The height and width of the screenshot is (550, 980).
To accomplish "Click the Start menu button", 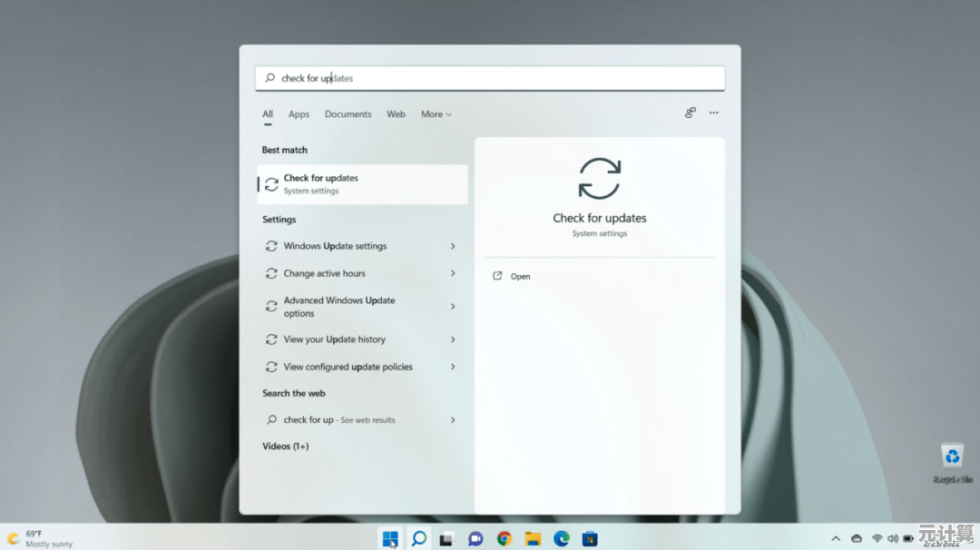I will click(x=390, y=538).
